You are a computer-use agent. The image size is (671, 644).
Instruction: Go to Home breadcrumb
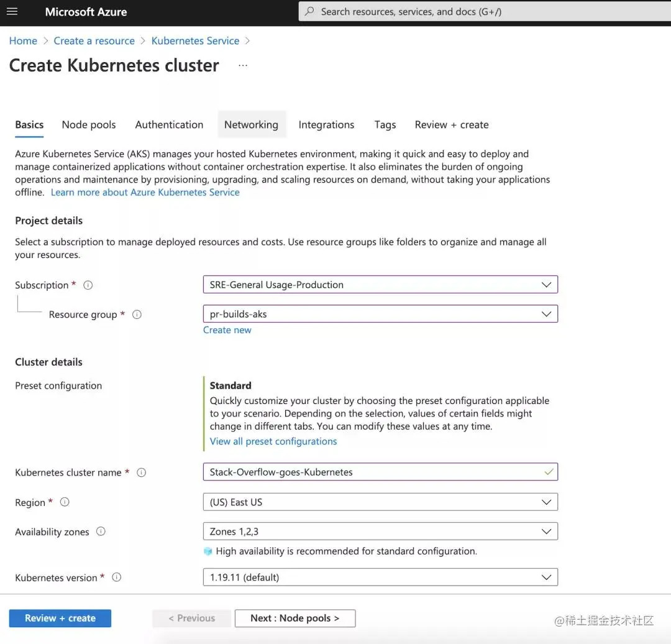(23, 41)
